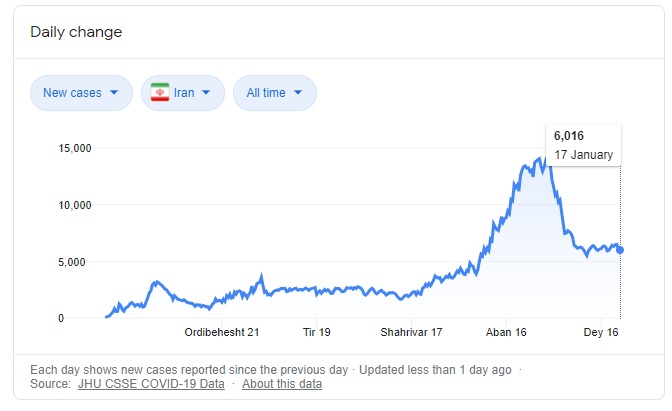Click the About this data link
672x411 pixels.
[282, 384]
